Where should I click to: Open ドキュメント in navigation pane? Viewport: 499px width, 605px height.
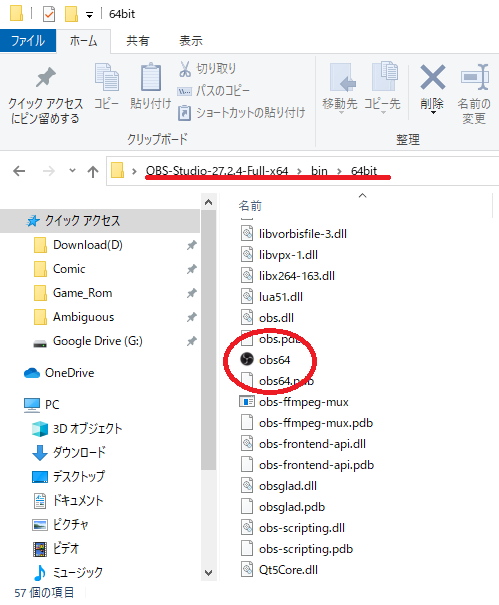click(68, 500)
